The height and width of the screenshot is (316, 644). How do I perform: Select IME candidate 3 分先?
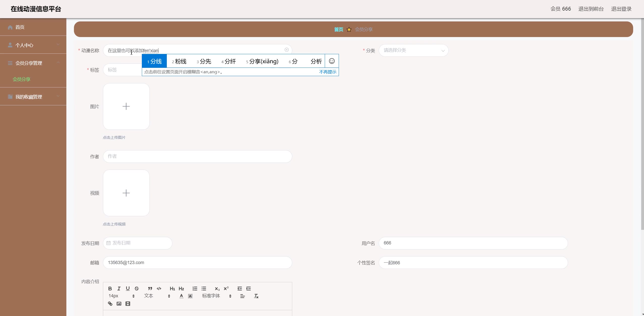(204, 61)
